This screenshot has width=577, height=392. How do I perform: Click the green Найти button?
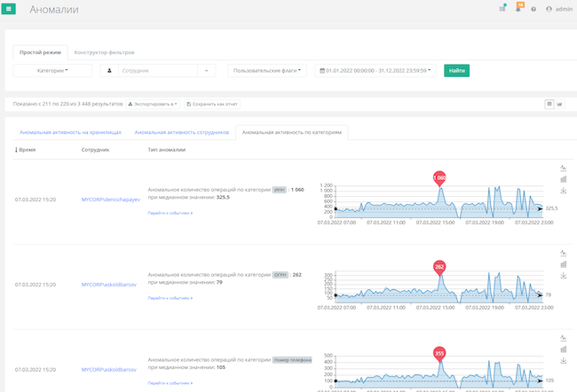[456, 70]
